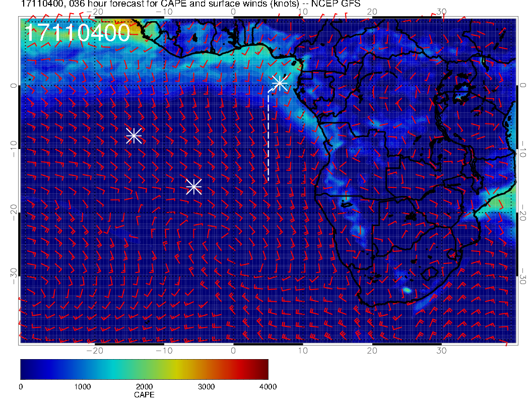Click the bright green CAPE hotspot in South Africa

pos(407,290)
